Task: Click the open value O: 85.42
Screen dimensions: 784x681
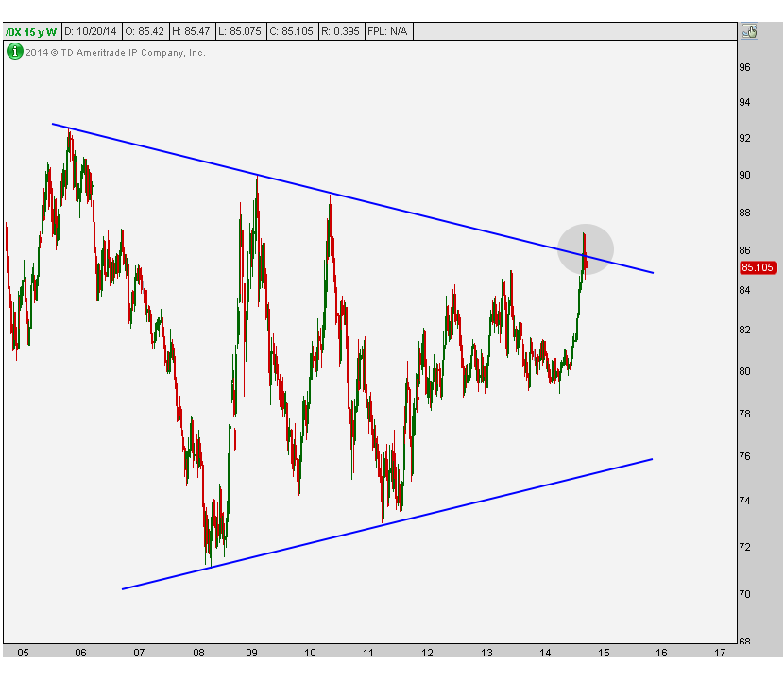Action: 145,31
